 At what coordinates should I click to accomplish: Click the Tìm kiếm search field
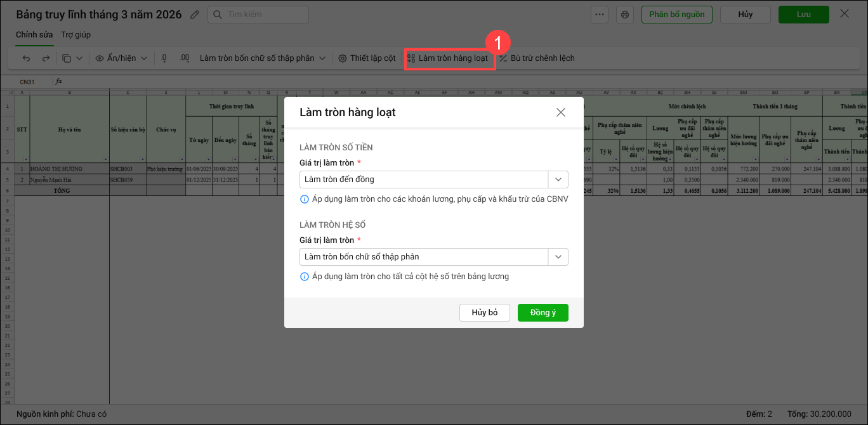258,15
